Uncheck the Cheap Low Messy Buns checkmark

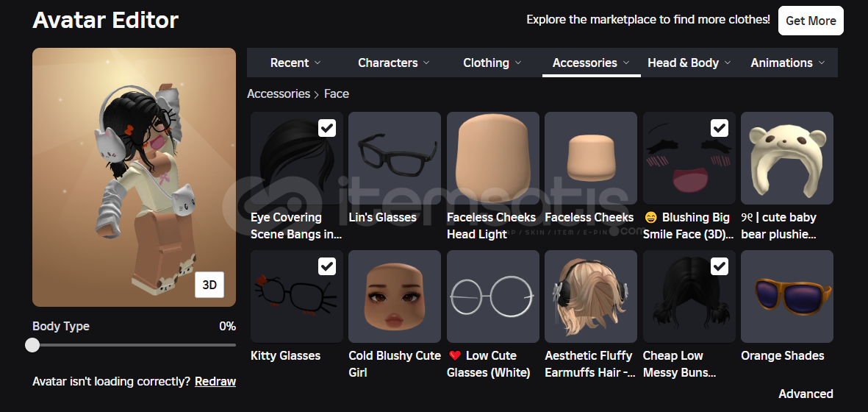(x=719, y=266)
